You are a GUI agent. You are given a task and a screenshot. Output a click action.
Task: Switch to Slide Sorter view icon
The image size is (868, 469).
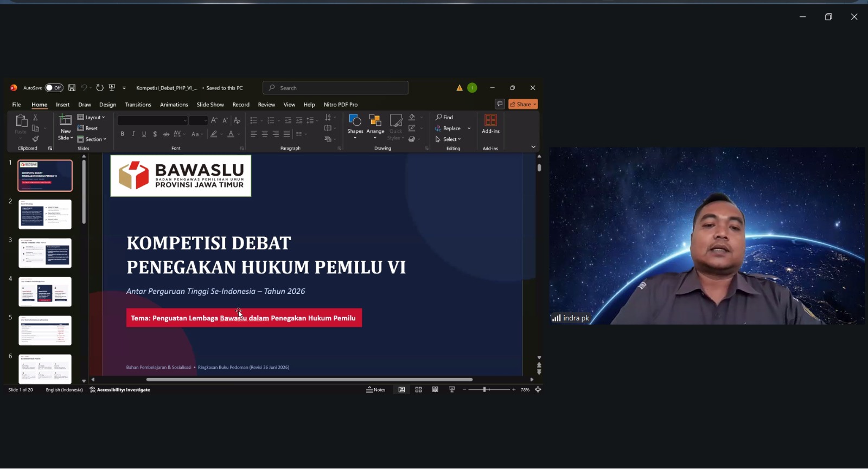coord(418,390)
